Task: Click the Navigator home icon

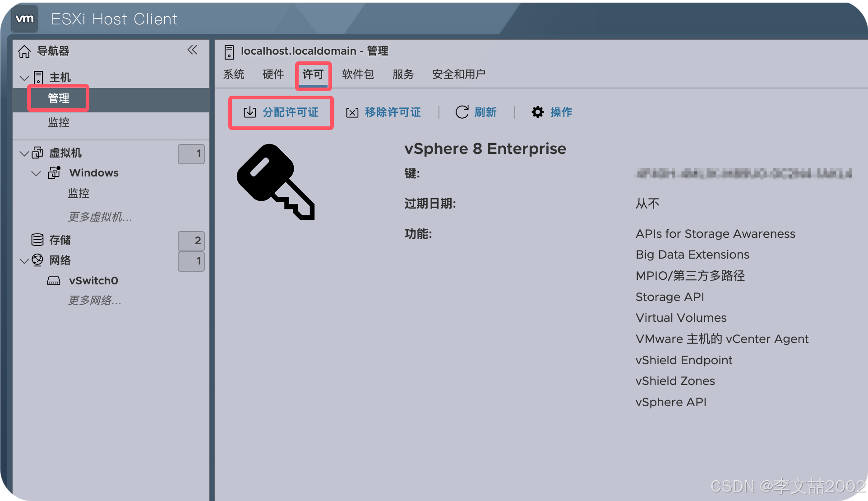Action: 24,51
